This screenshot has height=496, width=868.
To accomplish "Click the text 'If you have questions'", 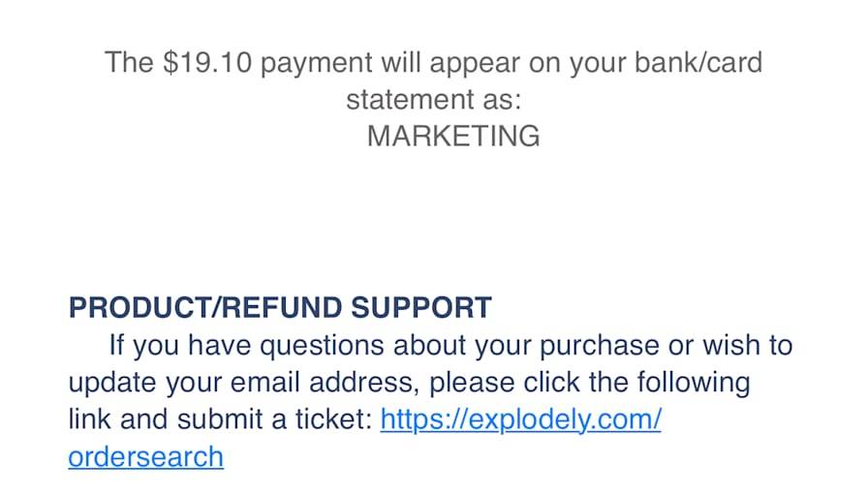I will [x=246, y=346].
